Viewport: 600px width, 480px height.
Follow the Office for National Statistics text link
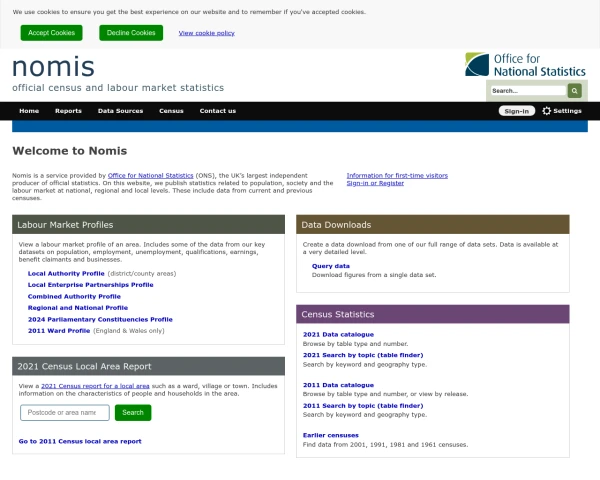(x=150, y=176)
